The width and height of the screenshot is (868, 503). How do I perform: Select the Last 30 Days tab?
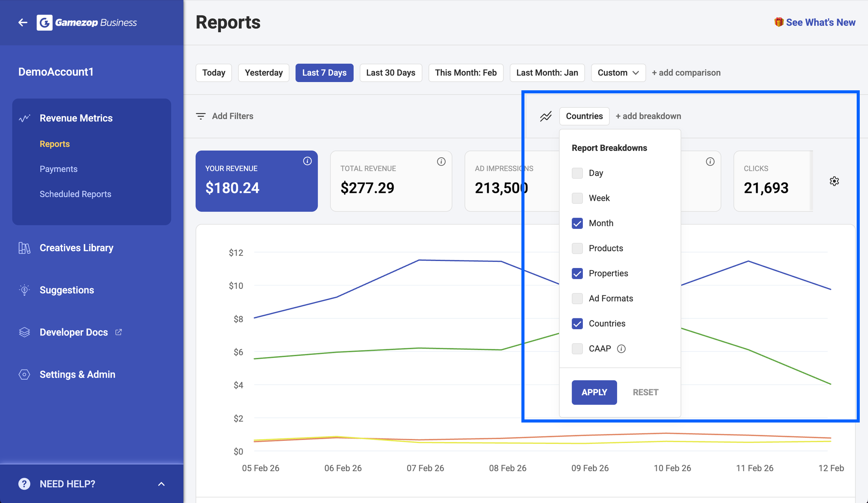390,73
